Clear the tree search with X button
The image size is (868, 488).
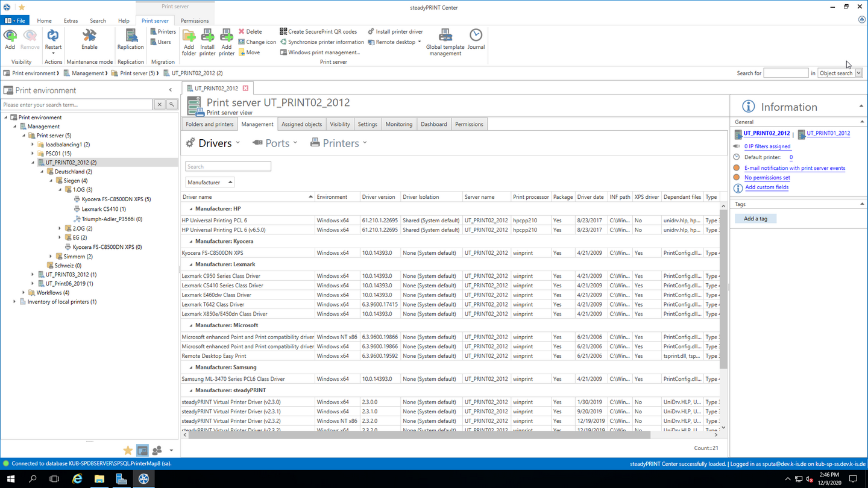tap(160, 105)
